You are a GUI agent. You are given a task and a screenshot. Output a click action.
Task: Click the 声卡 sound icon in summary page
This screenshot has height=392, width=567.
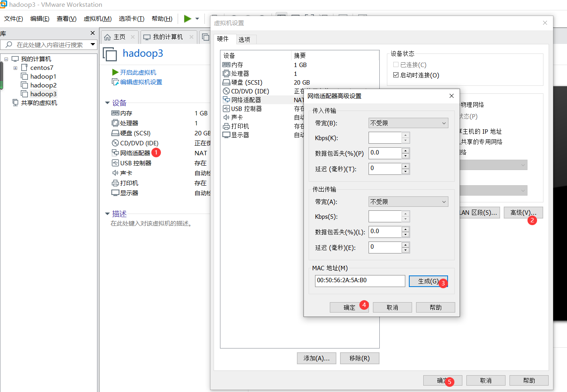(x=115, y=173)
